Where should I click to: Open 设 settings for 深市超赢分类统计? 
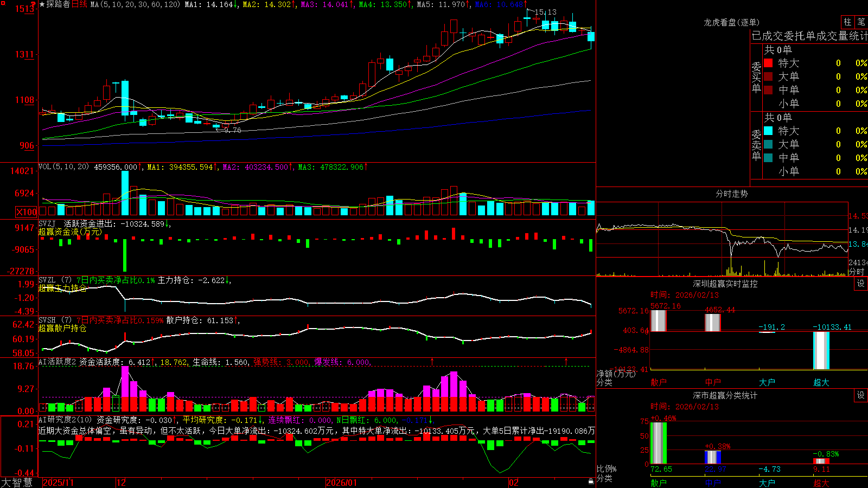(x=860, y=395)
